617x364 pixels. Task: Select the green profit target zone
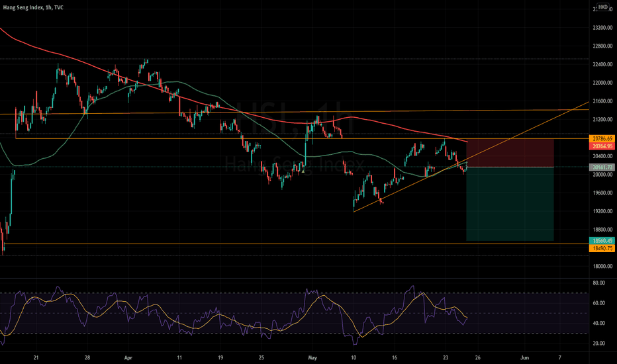point(510,204)
